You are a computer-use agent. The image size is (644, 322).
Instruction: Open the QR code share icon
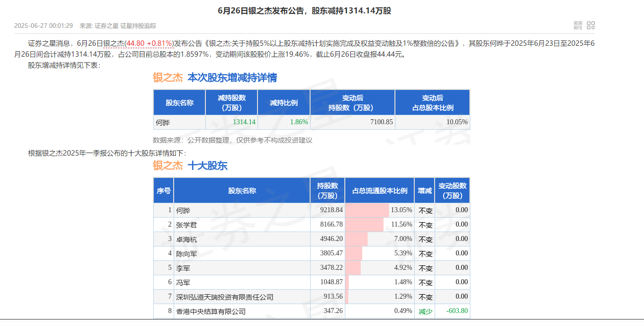pos(578,25)
